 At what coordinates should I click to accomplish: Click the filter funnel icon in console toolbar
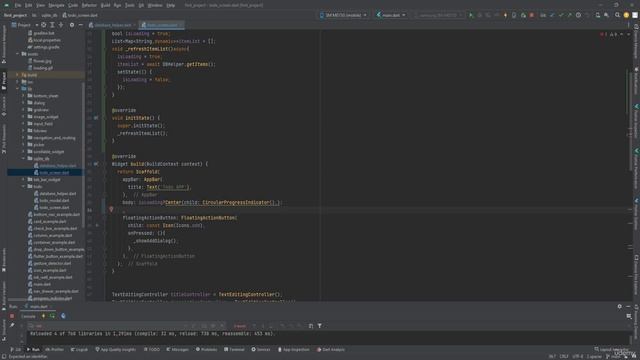(x=320, y=326)
